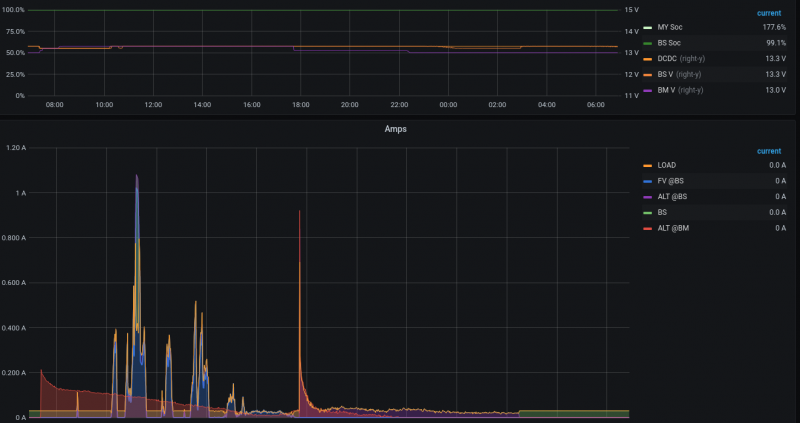Click the BS Soc green color swatch
The height and width of the screenshot is (423, 800).
648,44
